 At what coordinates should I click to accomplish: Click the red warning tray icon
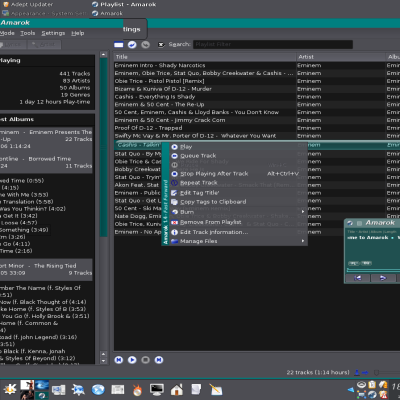coord(383,395)
